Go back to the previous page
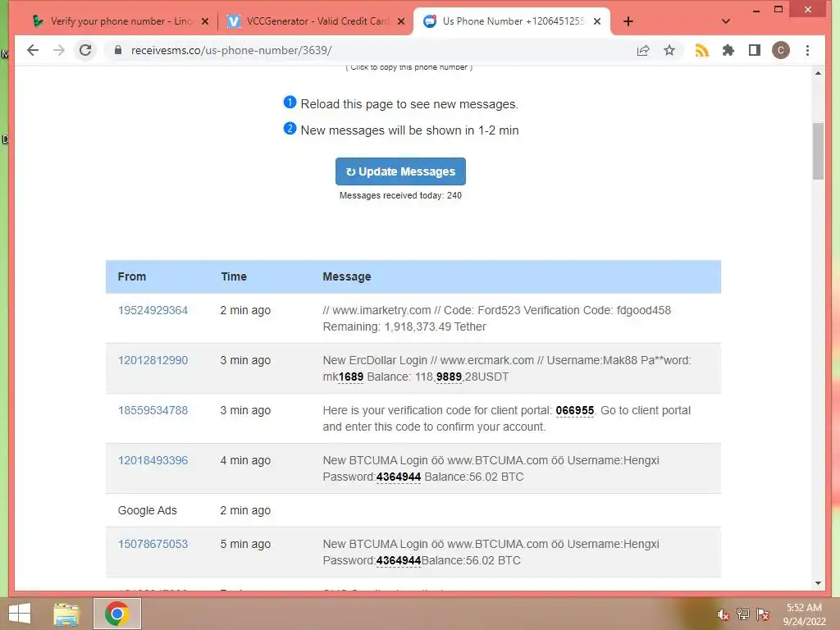This screenshot has width=840, height=630. pos(33,50)
